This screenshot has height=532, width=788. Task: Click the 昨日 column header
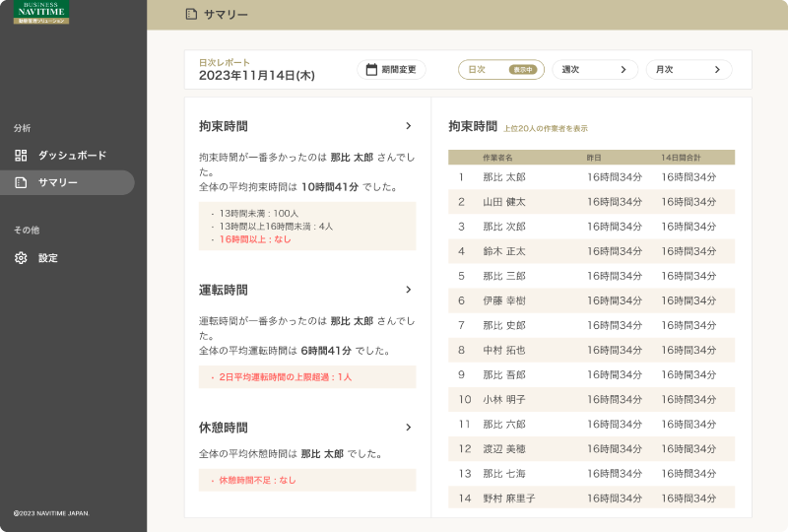click(x=594, y=158)
